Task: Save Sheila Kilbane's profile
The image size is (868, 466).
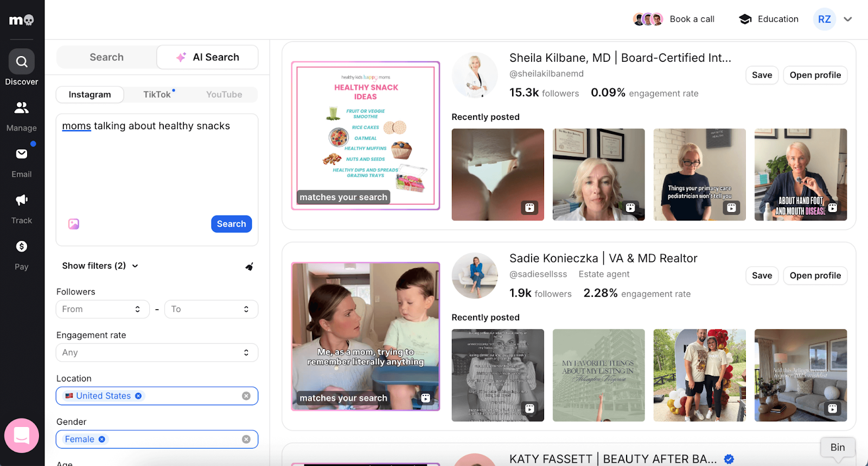Action: coord(762,75)
